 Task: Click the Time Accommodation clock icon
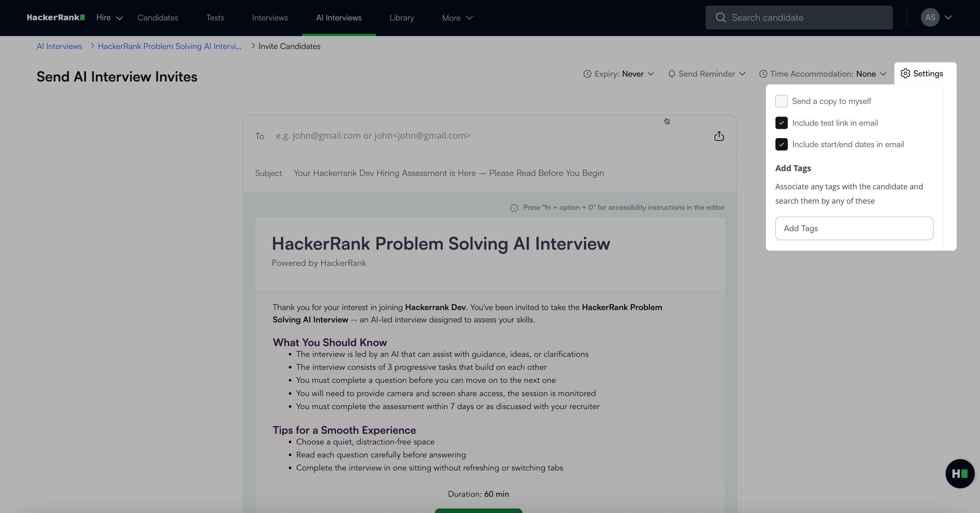(763, 74)
